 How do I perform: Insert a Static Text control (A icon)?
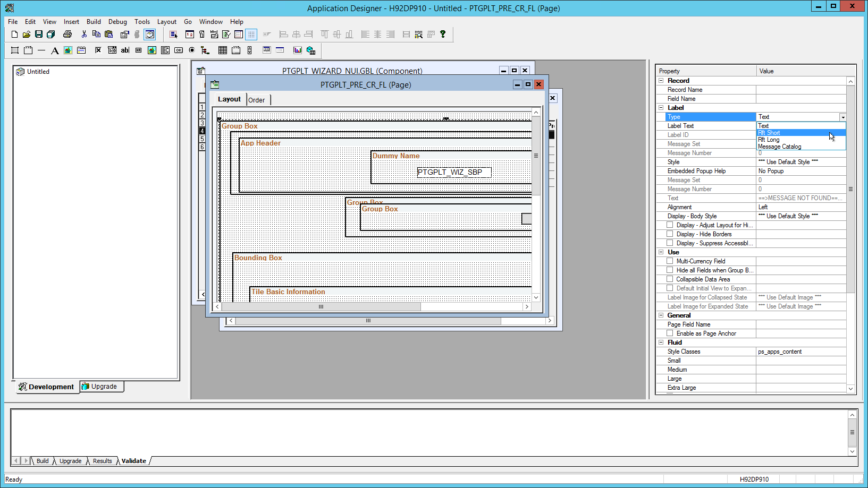tap(55, 50)
